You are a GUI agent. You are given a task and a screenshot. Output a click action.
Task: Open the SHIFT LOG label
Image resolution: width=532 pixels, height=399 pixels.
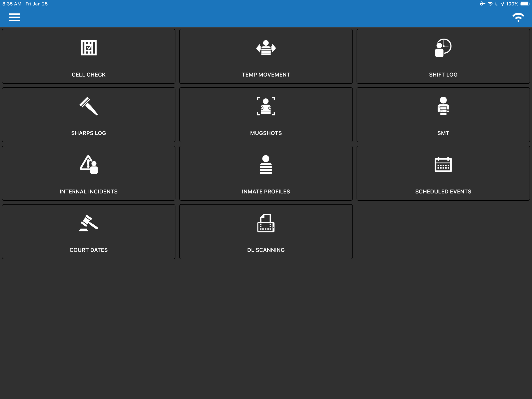[443, 75]
